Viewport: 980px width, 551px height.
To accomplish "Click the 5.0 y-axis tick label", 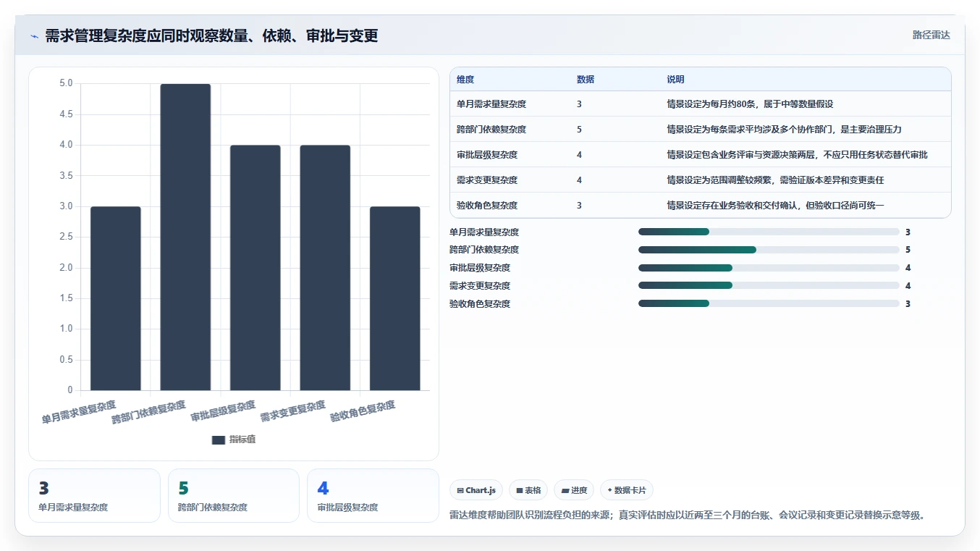I will pos(65,83).
